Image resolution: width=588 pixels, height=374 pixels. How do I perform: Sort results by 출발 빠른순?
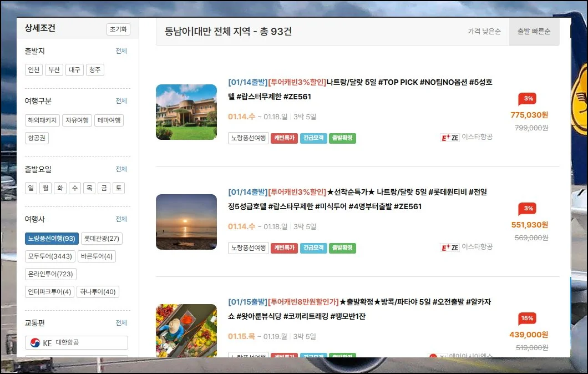[x=534, y=32]
